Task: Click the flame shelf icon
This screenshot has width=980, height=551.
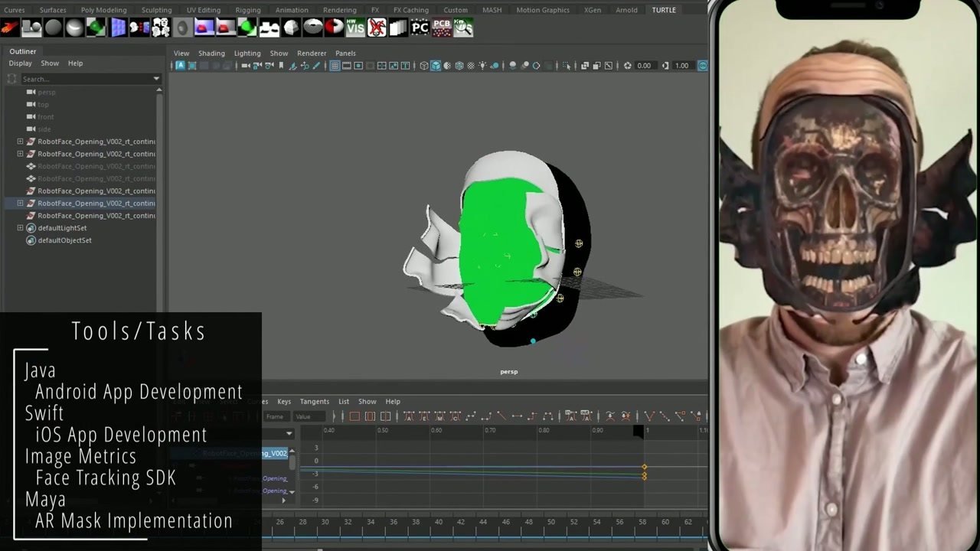Action: click(x=9, y=28)
